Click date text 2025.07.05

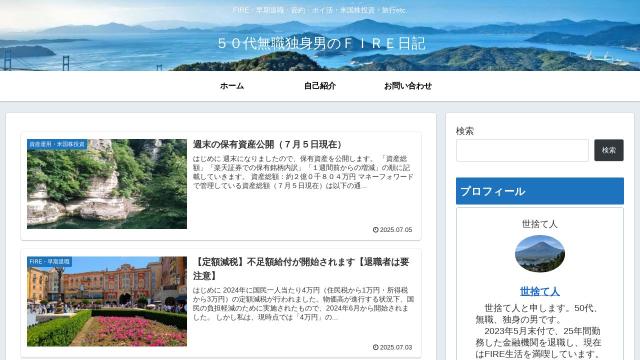point(396,230)
